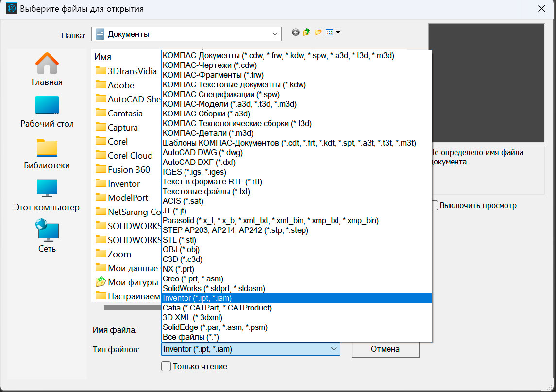The width and height of the screenshot is (556, 392).
Task: Choose КОМПАС-Текстовые документы (*.kdw)
Action: [296, 84]
